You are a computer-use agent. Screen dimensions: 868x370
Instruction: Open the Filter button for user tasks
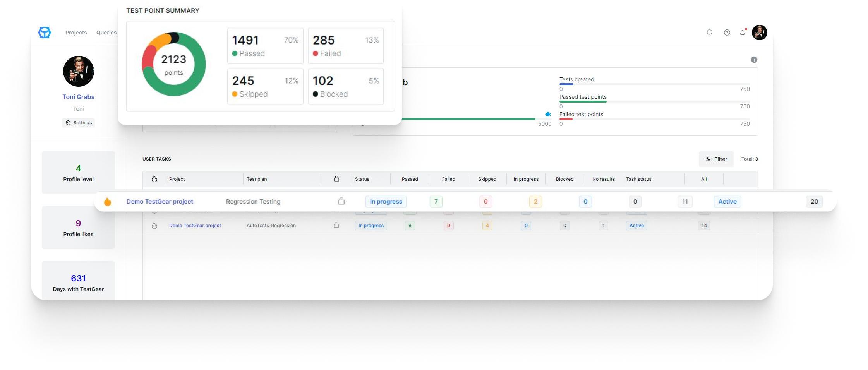pos(716,159)
